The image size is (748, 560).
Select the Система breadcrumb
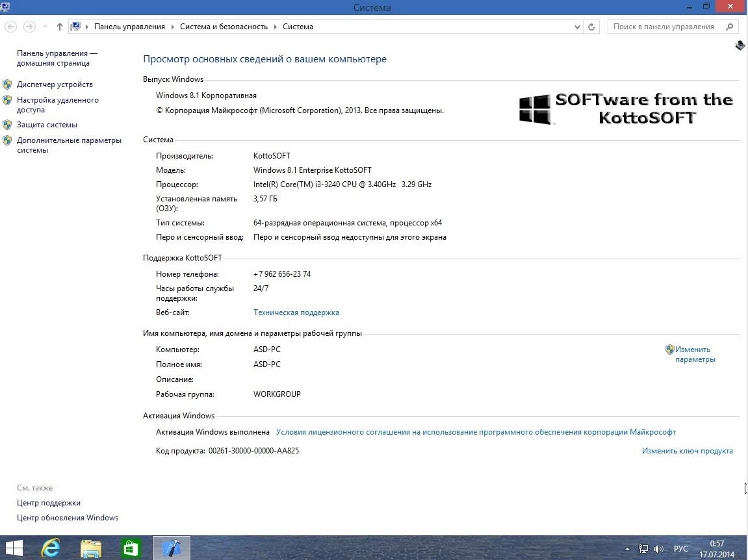pos(298,27)
